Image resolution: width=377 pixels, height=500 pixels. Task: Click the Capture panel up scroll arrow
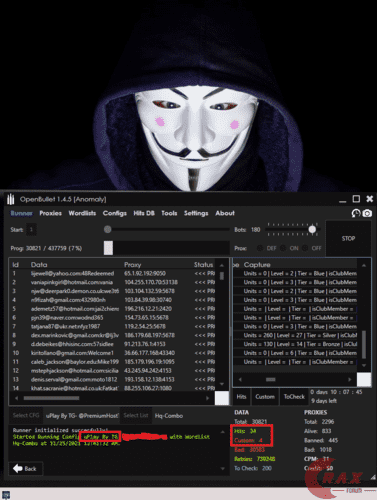(364, 266)
